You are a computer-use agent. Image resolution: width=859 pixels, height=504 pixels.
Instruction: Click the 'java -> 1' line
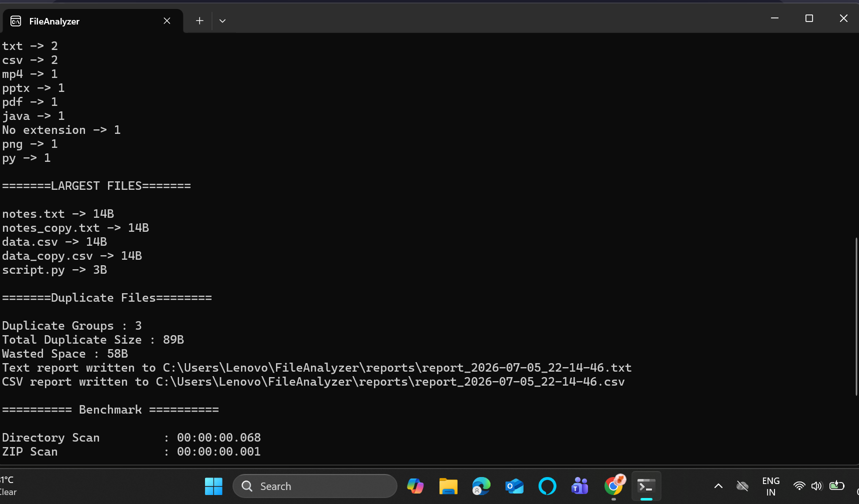(x=33, y=116)
